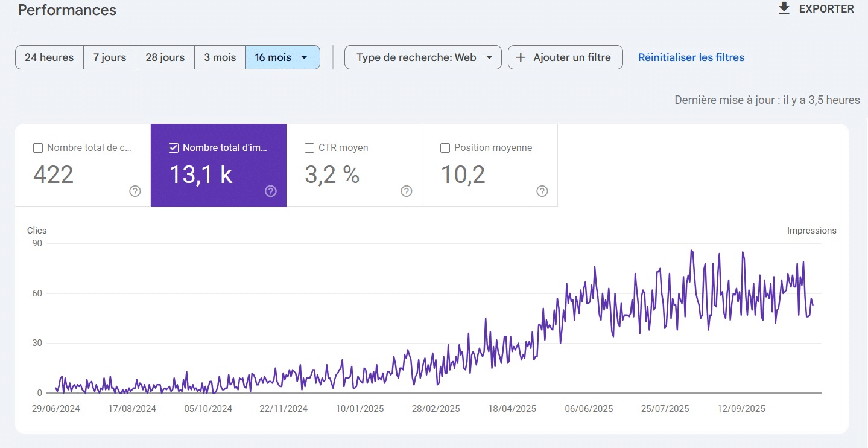This screenshot has height=448, width=868.
Task: Click the 05/10/2024 date label
Action: tap(208, 409)
